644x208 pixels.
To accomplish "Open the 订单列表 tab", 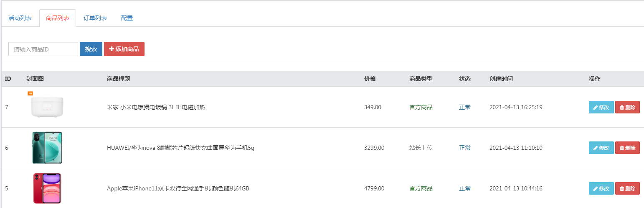I will [x=95, y=18].
